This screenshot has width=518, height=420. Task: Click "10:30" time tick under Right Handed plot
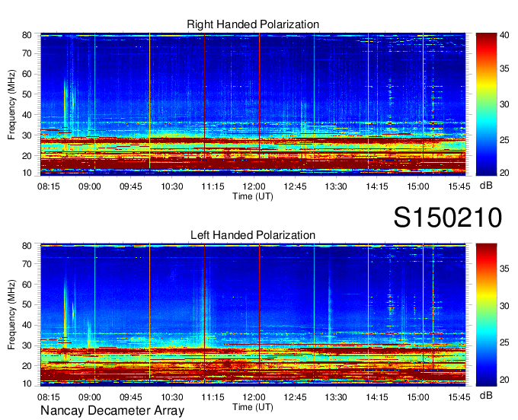(x=172, y=186)
